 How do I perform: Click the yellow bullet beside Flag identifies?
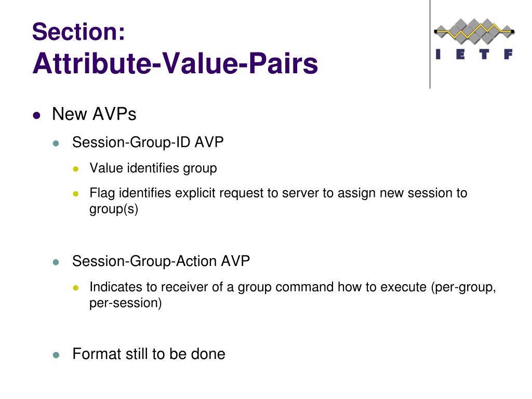76,194
